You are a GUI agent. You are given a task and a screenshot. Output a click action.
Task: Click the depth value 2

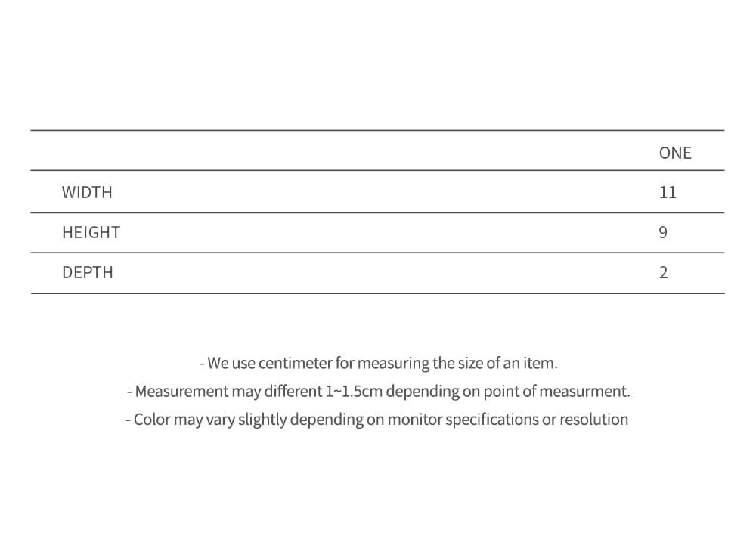[x=664, y=272]
